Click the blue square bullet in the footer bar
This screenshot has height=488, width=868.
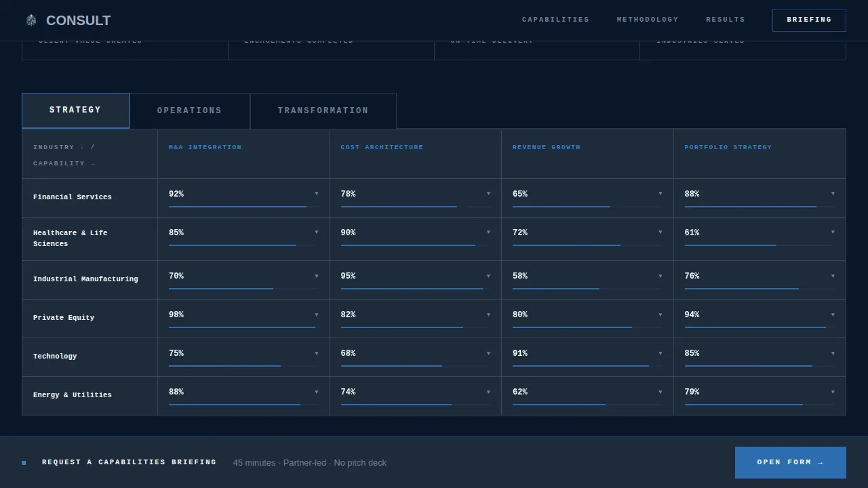(24, 463)
